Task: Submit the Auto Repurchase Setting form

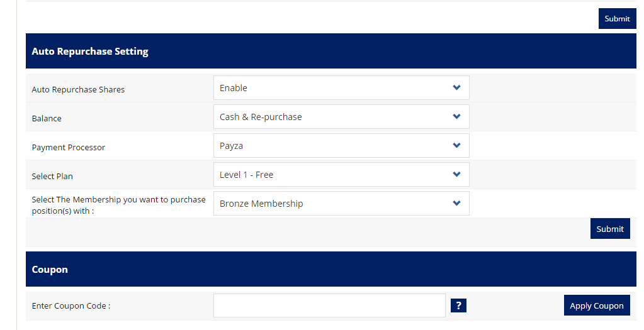Action: point(609,229)
